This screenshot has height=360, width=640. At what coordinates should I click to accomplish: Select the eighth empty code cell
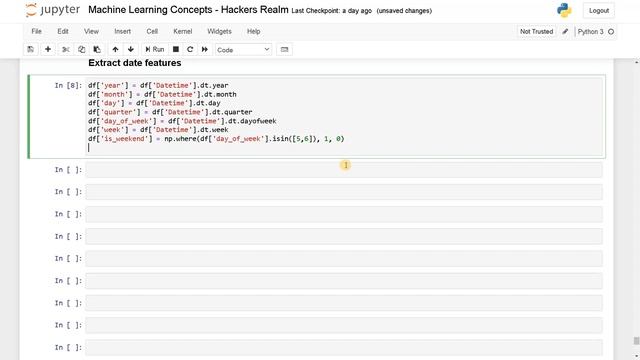344,325
